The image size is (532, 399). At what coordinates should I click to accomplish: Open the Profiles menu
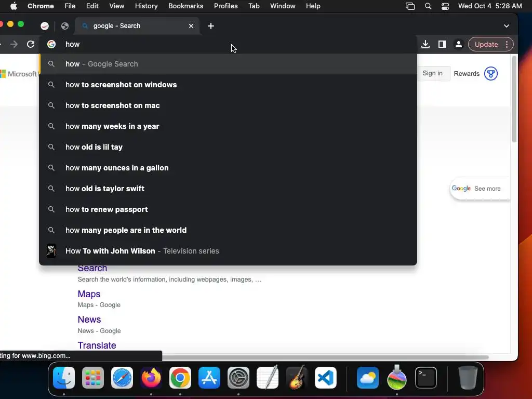(225, 6)
